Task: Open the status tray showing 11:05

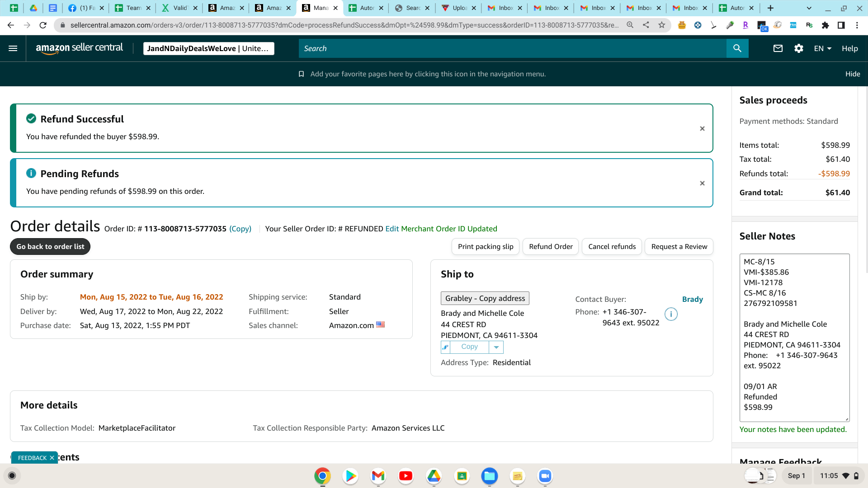Action: tap(839, 476)
